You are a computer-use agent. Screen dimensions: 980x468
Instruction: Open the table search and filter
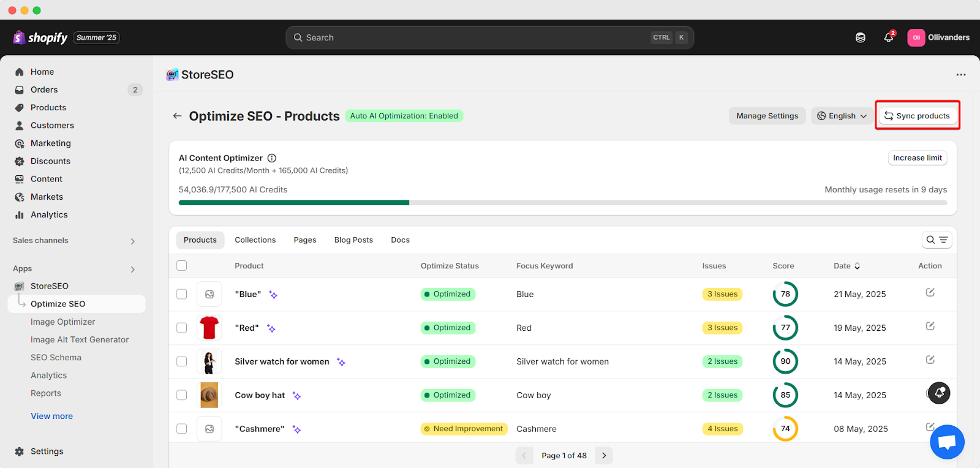point(937,240)
